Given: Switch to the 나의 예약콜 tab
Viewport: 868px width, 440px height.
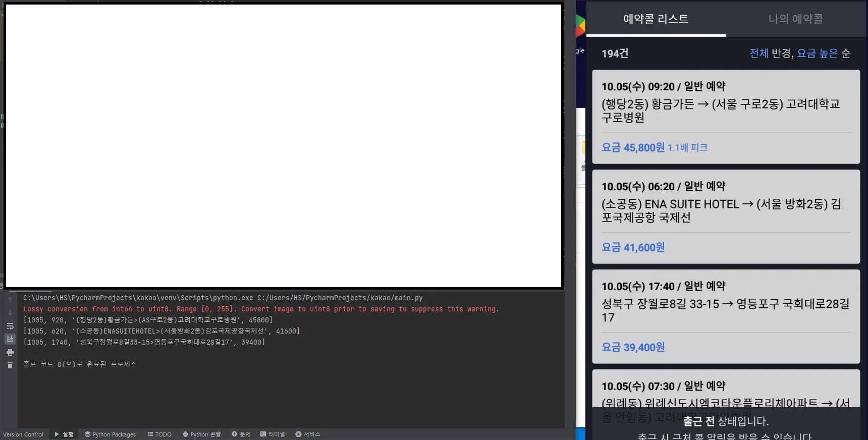Looking at the screenshot, I should [x=796, y=19].
